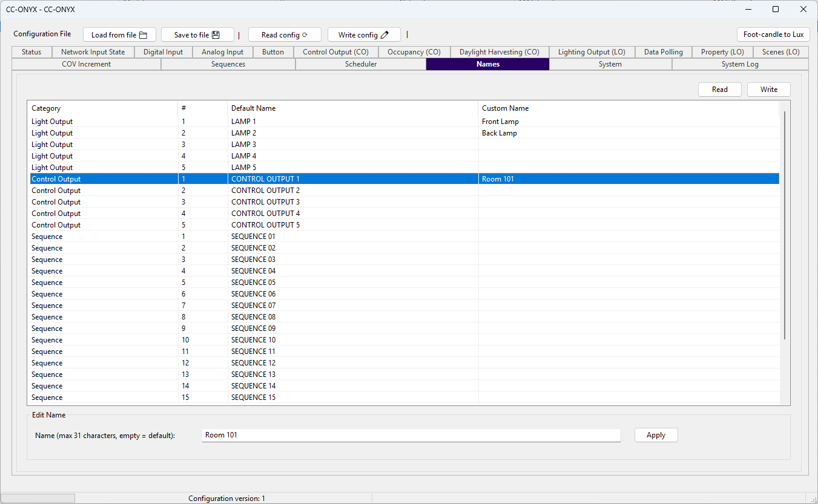Select the LAMP 3 row
Viewport: 818px width, 504px height.
tap(404, 145)
